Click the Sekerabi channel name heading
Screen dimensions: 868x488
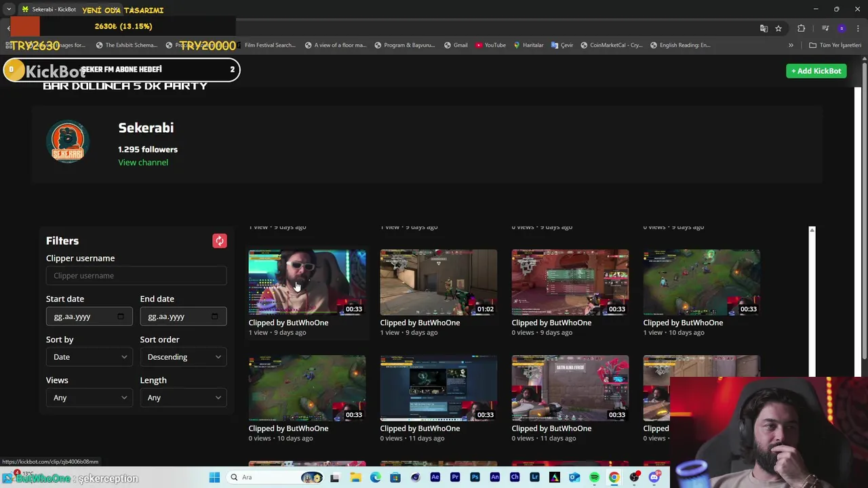point(146,128)
